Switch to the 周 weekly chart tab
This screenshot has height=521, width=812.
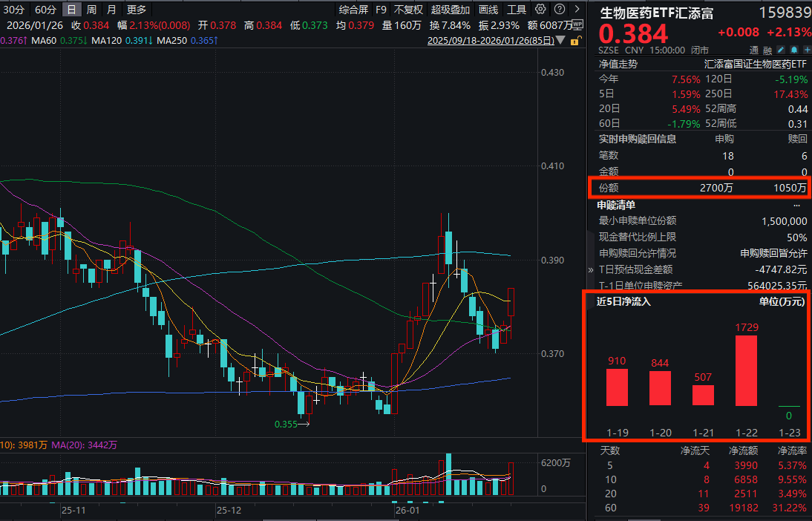point(91,10)
